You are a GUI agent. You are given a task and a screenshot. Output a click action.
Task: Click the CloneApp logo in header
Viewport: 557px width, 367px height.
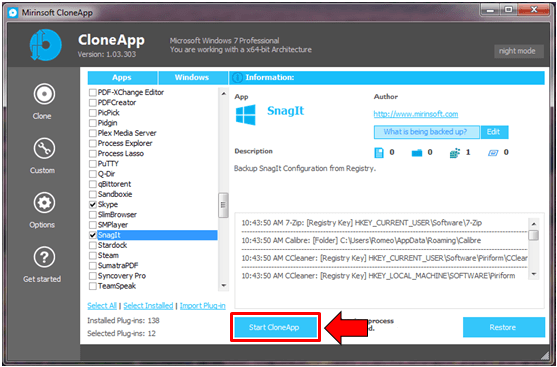coord(45,45)
